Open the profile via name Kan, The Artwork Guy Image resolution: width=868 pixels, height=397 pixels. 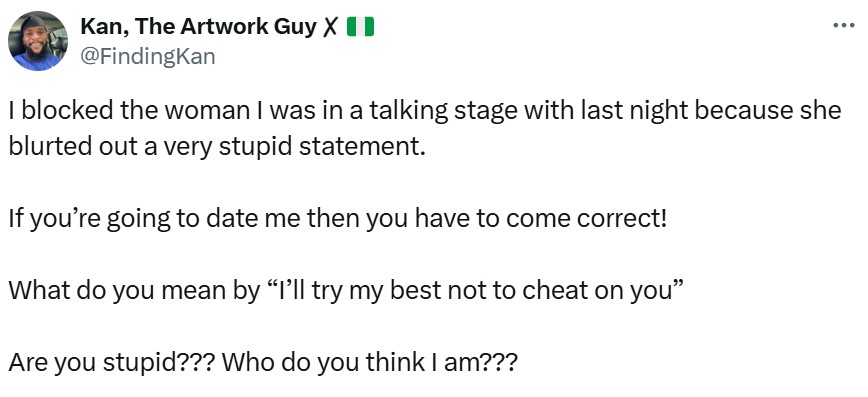pyautogui.click(x=198, y=27)
